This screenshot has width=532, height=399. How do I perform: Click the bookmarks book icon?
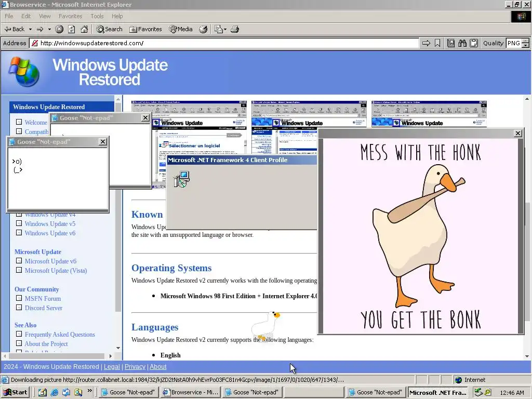451,43
